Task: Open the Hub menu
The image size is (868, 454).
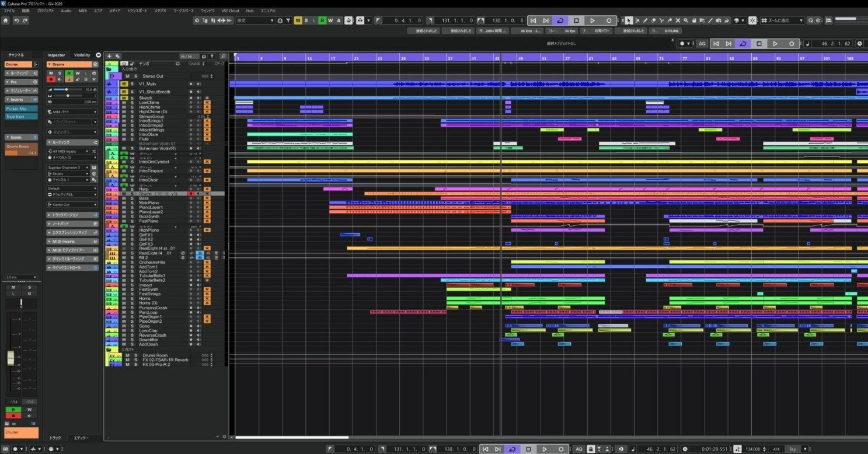Action: [x=250, y=11]
